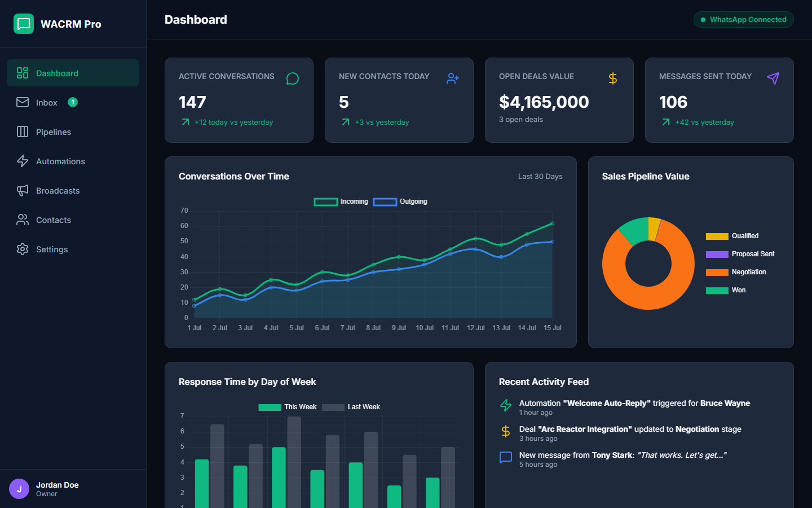The height and width of the screenshot is (508, 812).
Task: Go to the Pipelines section
Action: tap(73, 132)
